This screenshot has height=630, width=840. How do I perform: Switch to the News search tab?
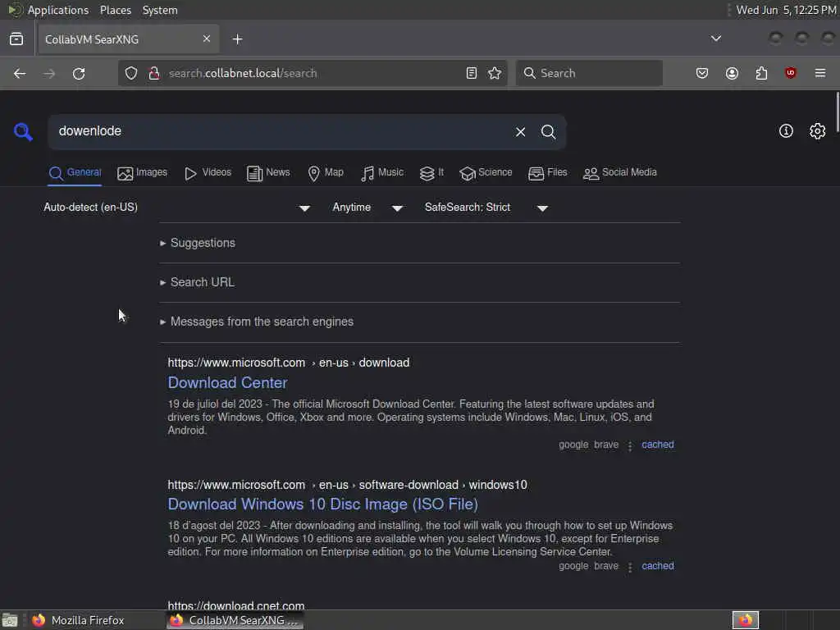268,172
